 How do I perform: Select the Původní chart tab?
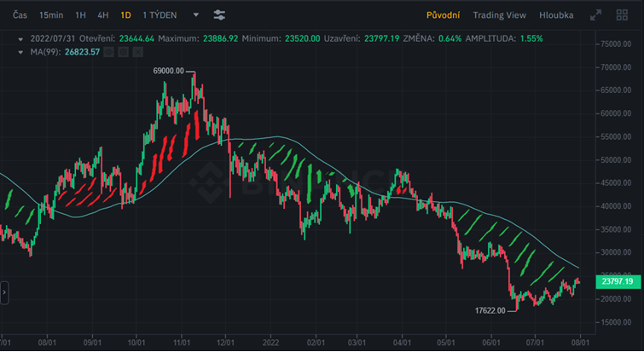tap(443, 15)
